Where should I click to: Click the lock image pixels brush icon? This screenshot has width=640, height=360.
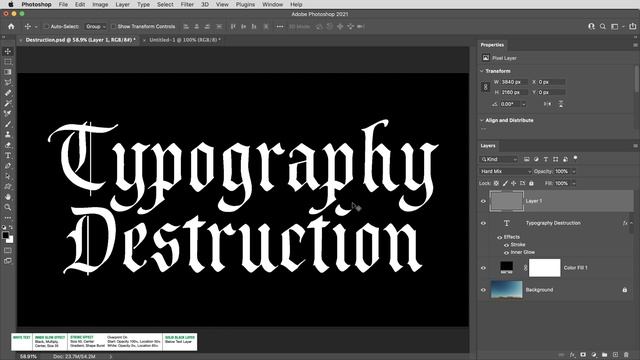pyautogui.click(x=505, y=184)
